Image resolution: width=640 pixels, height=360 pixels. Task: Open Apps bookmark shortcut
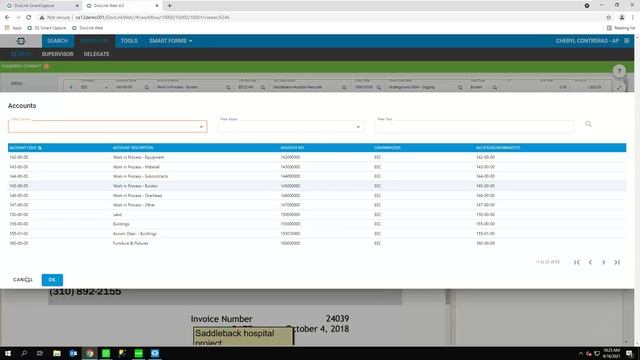pos(13,28)
